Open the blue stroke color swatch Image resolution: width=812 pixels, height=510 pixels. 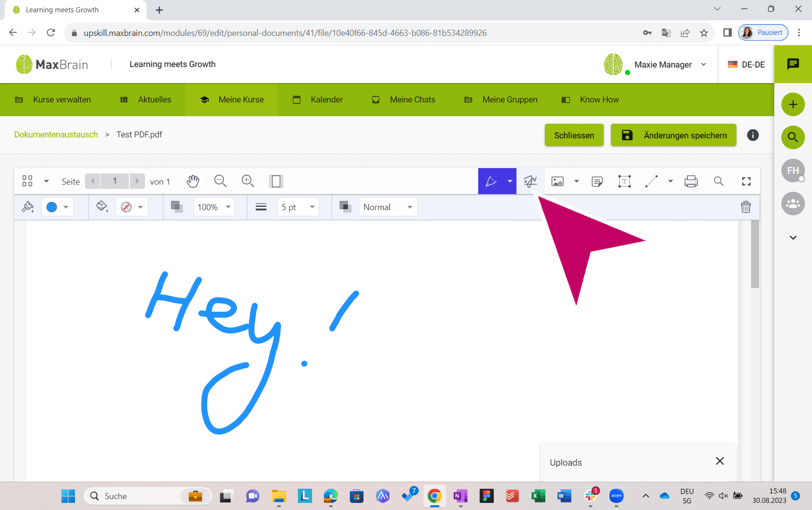click(x=58, y=207)
